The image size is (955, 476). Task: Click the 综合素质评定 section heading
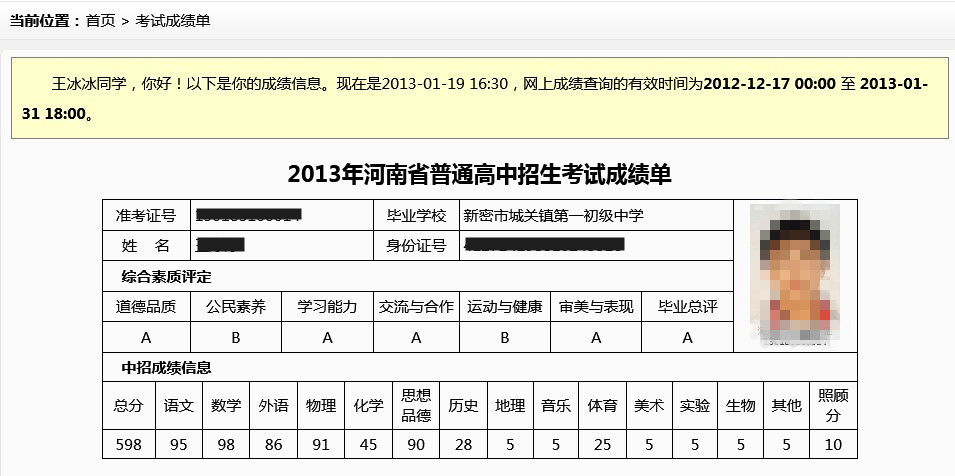tap(166, 277)
